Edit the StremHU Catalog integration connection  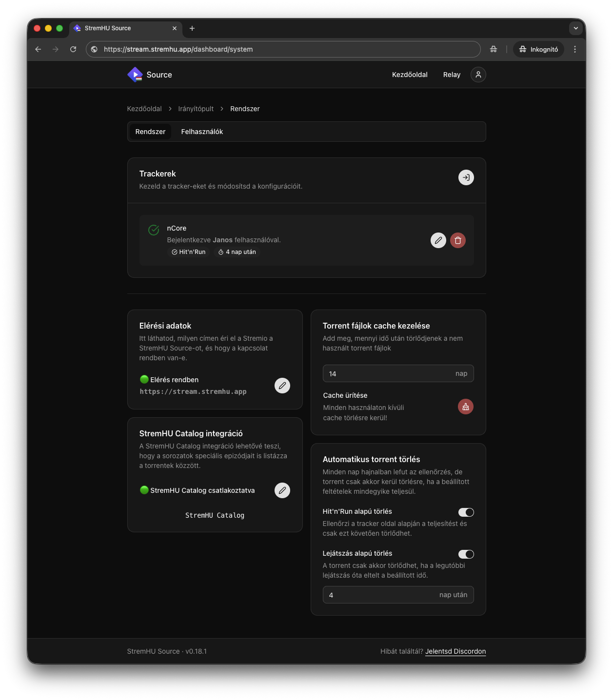point(282,490)
